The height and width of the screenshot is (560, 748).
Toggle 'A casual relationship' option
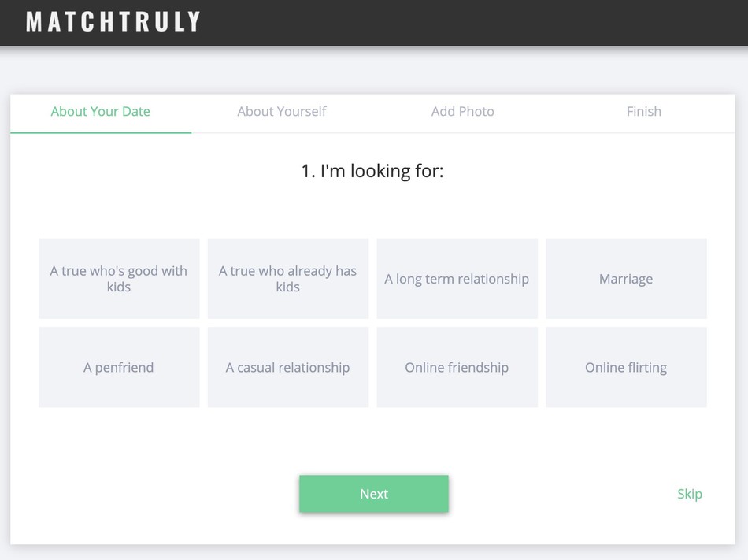(287, 367)
